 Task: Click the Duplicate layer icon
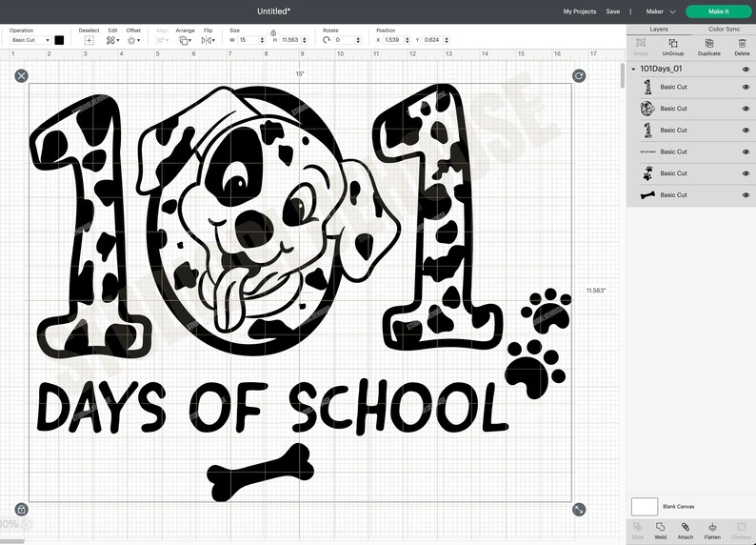tap(709, 43)
